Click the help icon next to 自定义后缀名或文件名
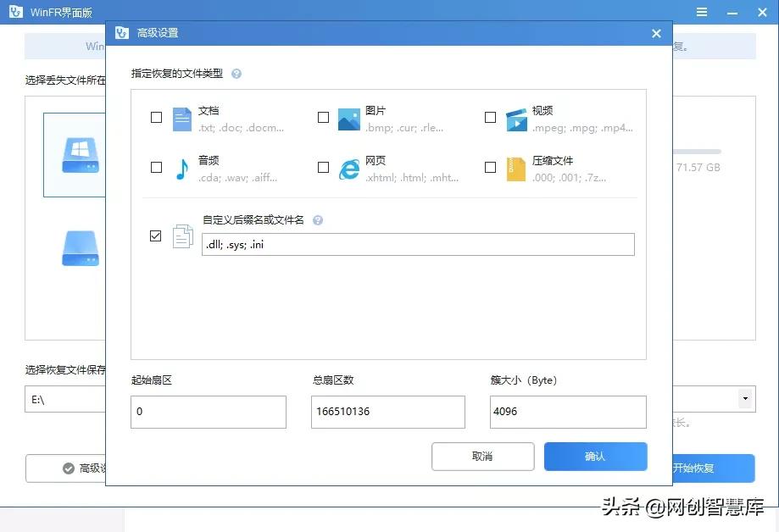 [x=318, y=219]
